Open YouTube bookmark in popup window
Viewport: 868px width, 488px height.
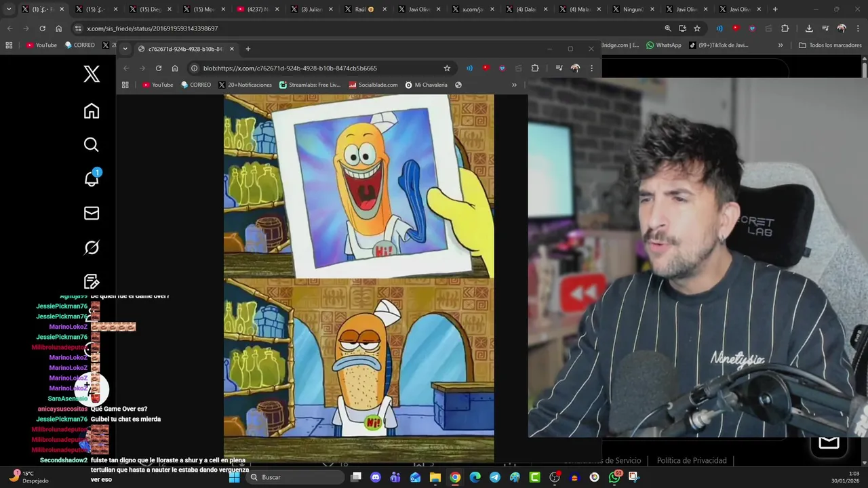(x=157, y=85)
